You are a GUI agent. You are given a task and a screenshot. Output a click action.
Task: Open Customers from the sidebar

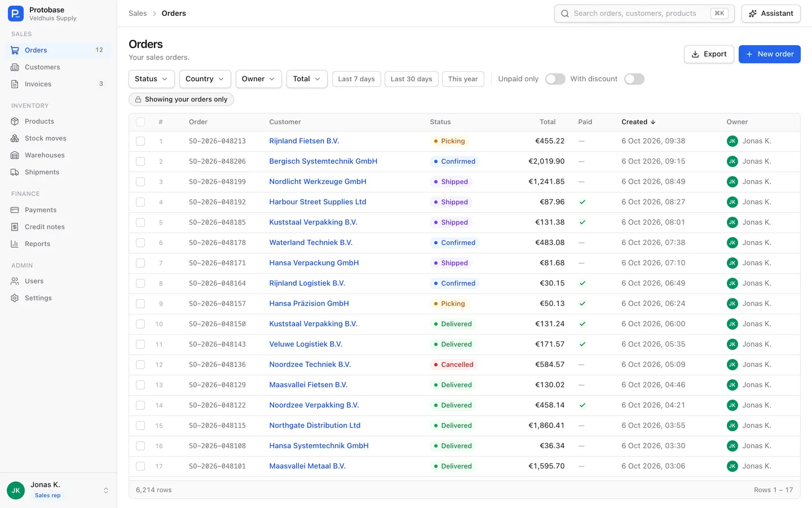click(x=59, y=67)
